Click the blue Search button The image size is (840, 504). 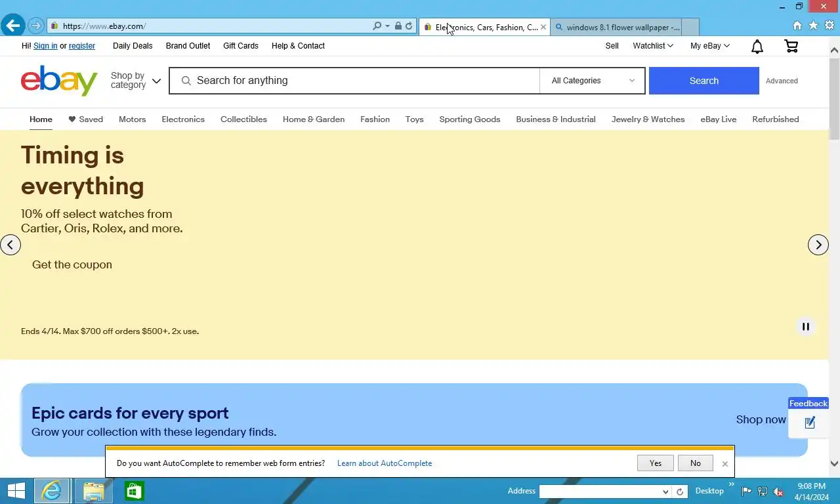[x=704, y=81]
